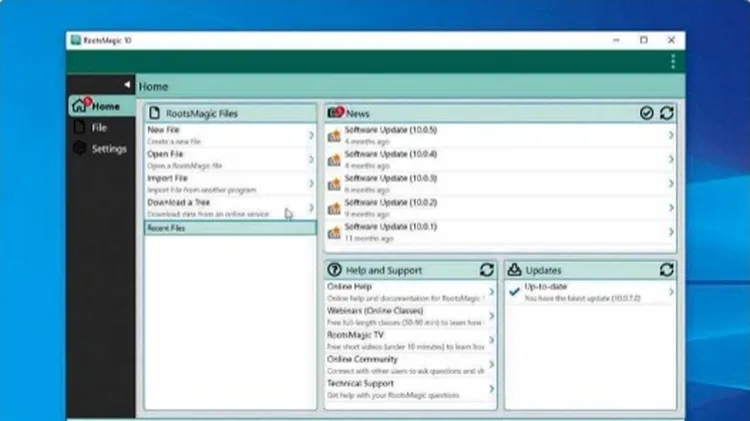
Task: Maximize the RootsMagic 10 window
Action: click(x=643, y=40)
